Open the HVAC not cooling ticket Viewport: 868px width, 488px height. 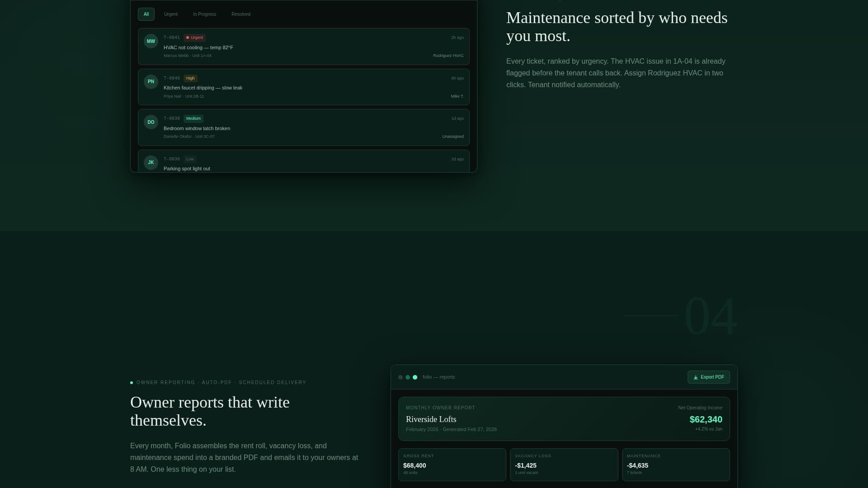pos(198,47)
